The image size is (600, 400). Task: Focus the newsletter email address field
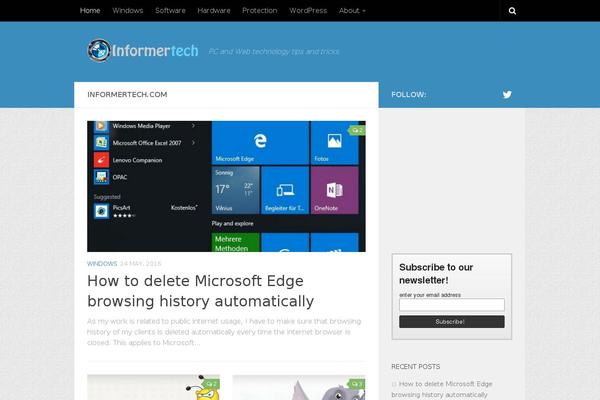(452, 305)
